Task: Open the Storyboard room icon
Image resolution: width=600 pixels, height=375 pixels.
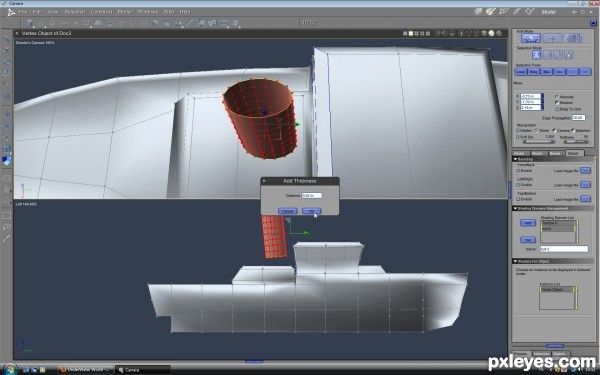Action: (x=504, y=12)
